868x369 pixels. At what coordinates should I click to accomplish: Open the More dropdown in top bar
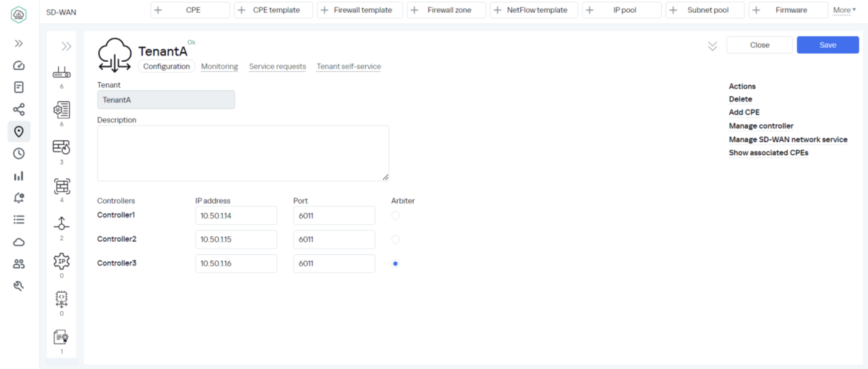[844, 10]
